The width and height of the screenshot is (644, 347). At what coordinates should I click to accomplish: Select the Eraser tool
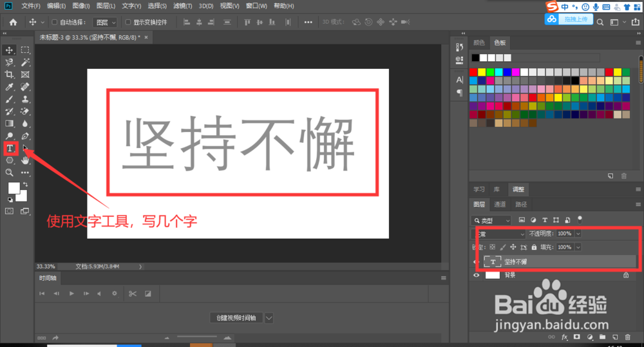click(x=25, y=111)
